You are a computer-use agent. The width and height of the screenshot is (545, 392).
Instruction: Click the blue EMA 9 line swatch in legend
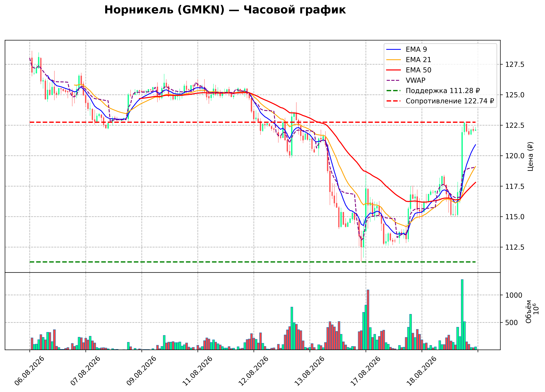tap(394, 49)
